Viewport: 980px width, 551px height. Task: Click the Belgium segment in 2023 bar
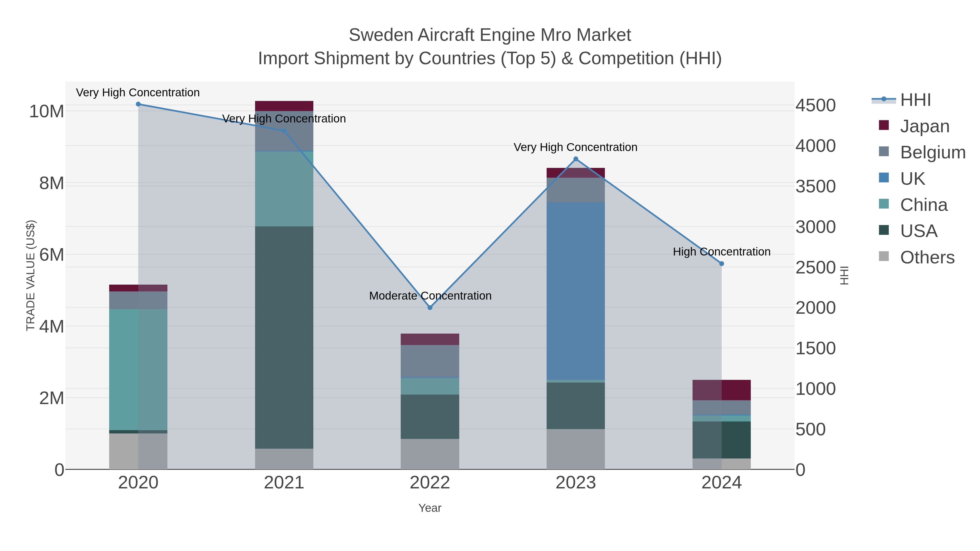point(575,190)
